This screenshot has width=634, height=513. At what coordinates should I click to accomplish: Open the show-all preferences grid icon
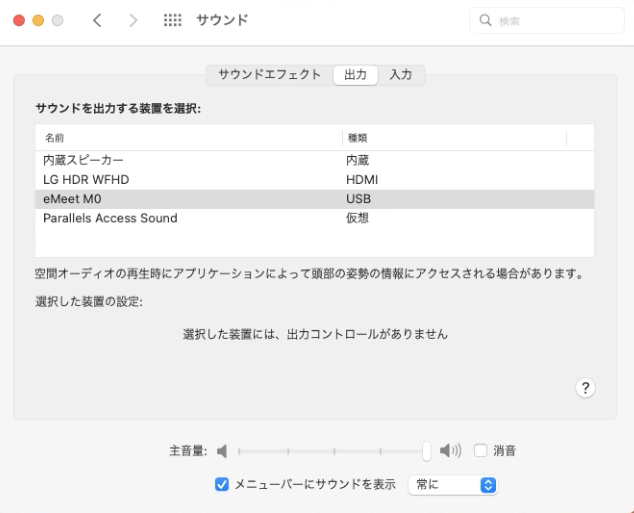pos(171,21)
